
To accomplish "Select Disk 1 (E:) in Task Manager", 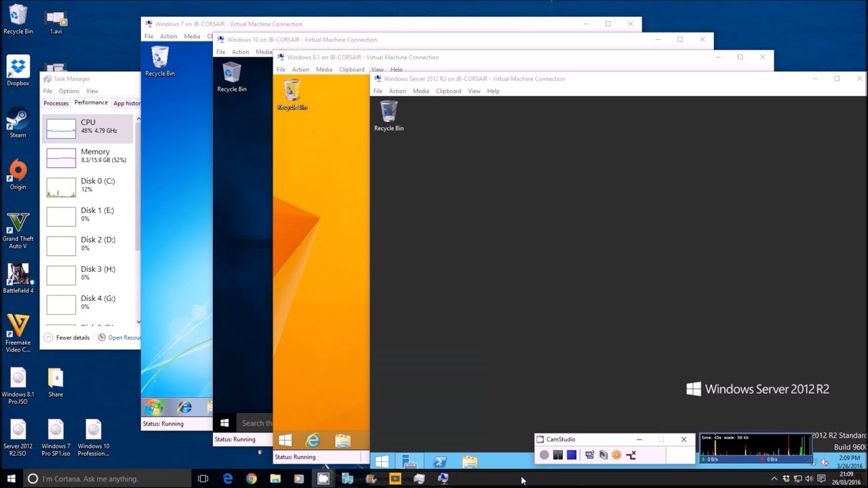I will [88, 216].
